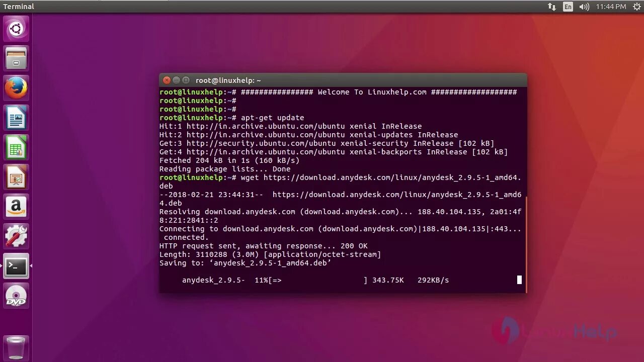Open the 11:44 PM clock menu
The image size is (644, 362).
coord(611,7)
